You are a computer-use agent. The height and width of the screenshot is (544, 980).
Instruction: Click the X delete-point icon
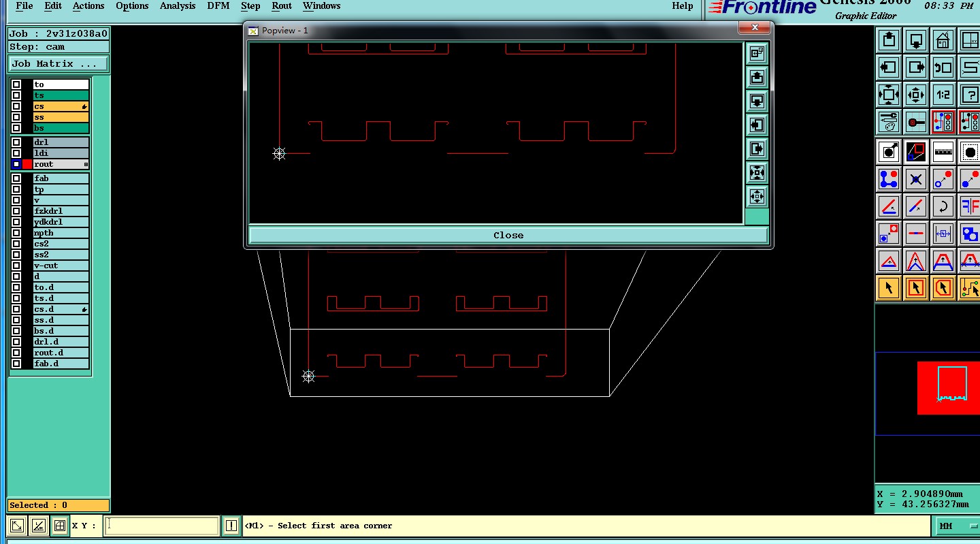(916, 180)
